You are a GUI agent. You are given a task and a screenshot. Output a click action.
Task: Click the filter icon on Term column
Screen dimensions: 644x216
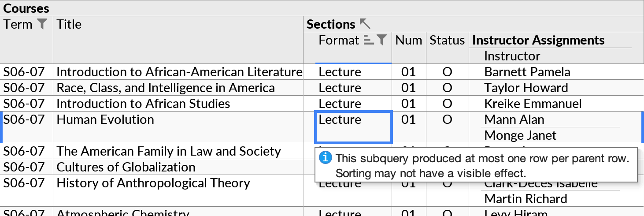[x=41, y=24]
